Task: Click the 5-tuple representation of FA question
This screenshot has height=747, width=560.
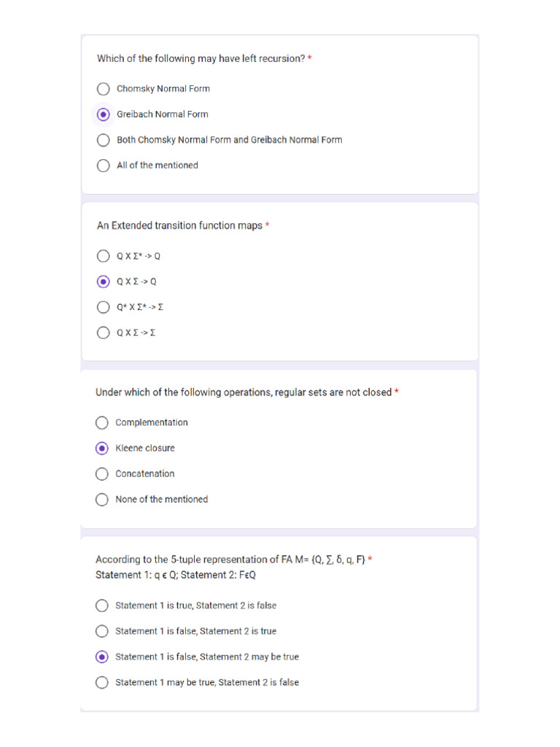Action: coord(230,567)
